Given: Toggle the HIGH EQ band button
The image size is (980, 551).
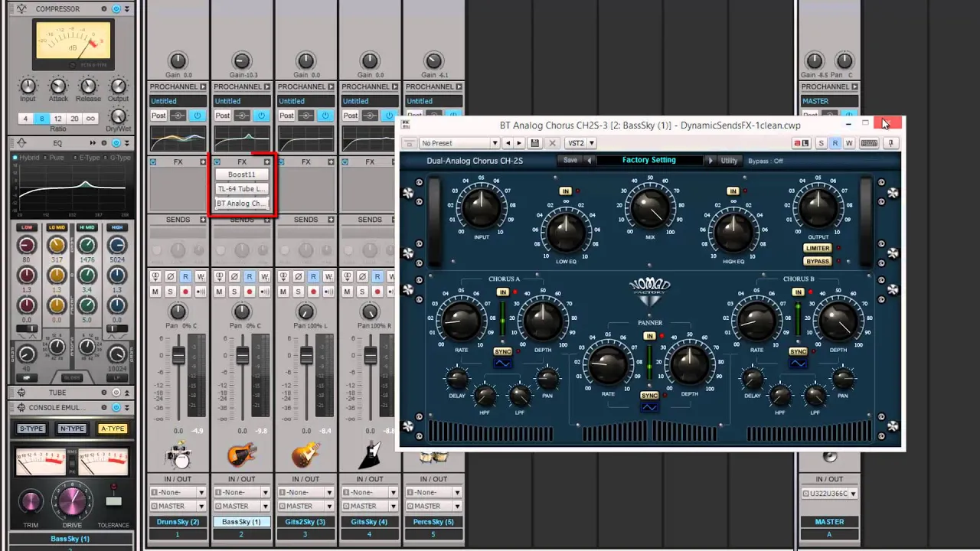Looking at the screenshot, I should pyautogui.click(x=117, y=227).
